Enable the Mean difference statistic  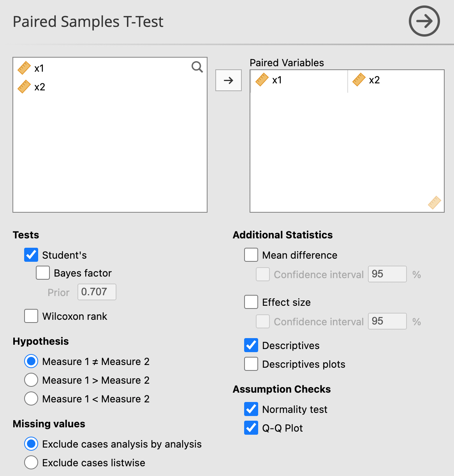251,255
